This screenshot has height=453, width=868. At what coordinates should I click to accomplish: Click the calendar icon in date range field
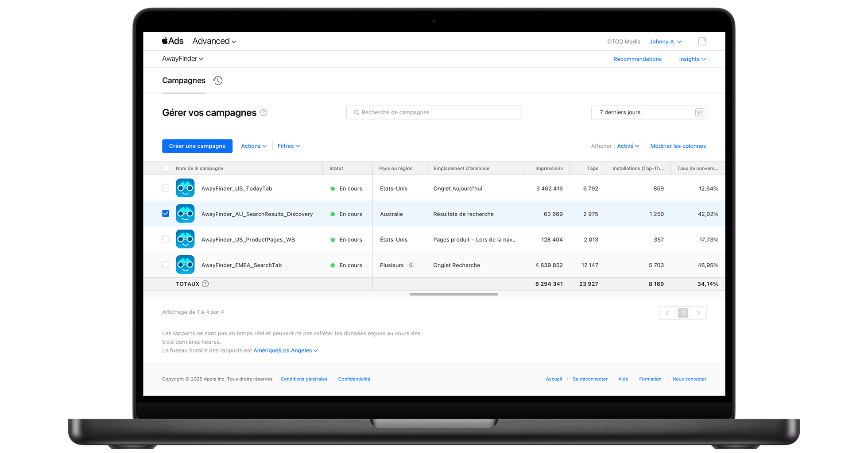click(699, 113)
